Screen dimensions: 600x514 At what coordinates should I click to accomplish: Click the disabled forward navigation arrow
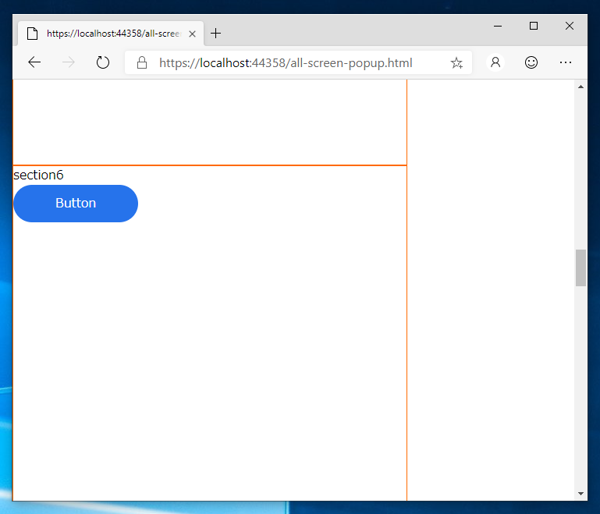point(68,62)
